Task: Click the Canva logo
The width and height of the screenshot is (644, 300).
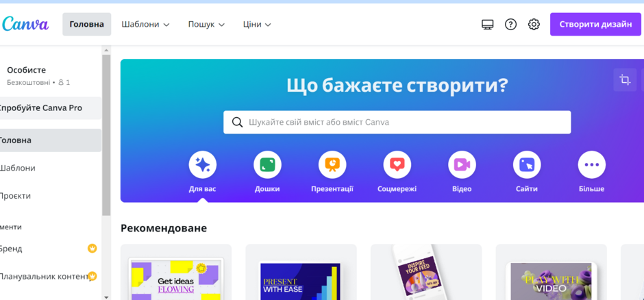Action: tap(25, 24)
